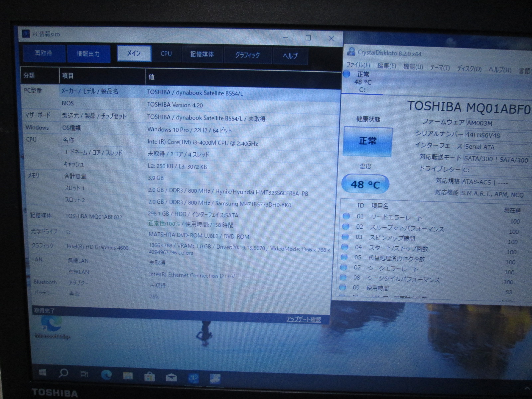Open CrystalDiskInfo 編集(E) menu
532x399 pixels.
[387, 66]
